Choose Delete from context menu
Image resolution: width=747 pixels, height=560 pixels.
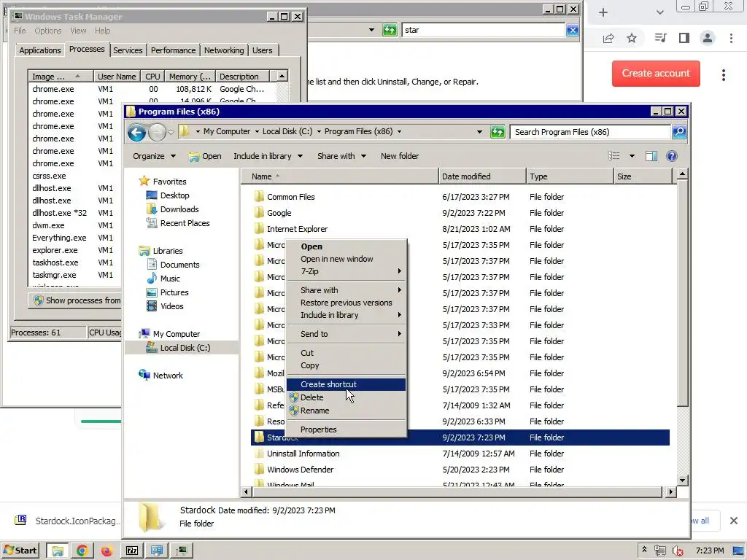coord(346,397)
